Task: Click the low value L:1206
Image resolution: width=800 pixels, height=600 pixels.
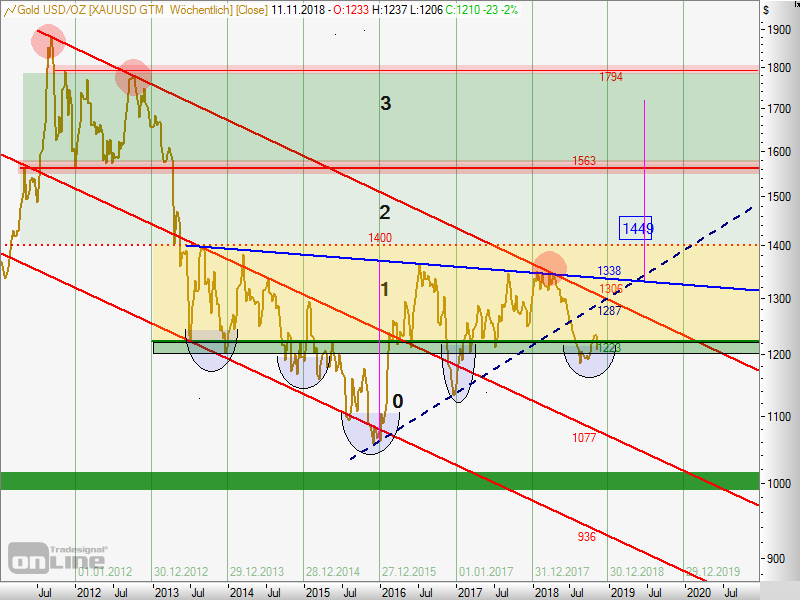Action: [426, 10]
